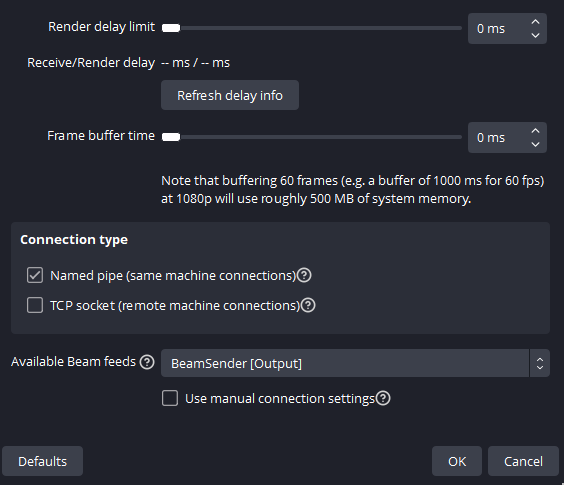Screen dimensions: 564x485
Task: Click the BeamSender [Output] dropdown arrows
Action: [540, 363]
